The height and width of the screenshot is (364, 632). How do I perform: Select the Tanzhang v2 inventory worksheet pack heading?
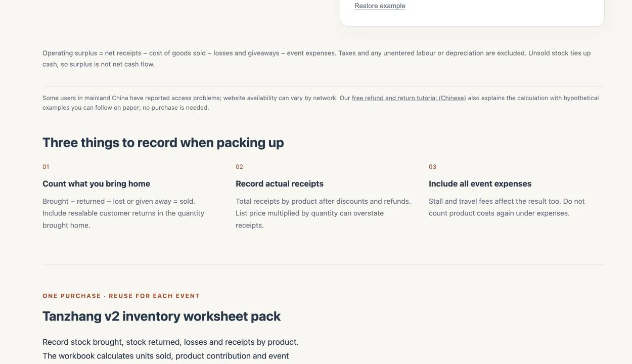162,316
